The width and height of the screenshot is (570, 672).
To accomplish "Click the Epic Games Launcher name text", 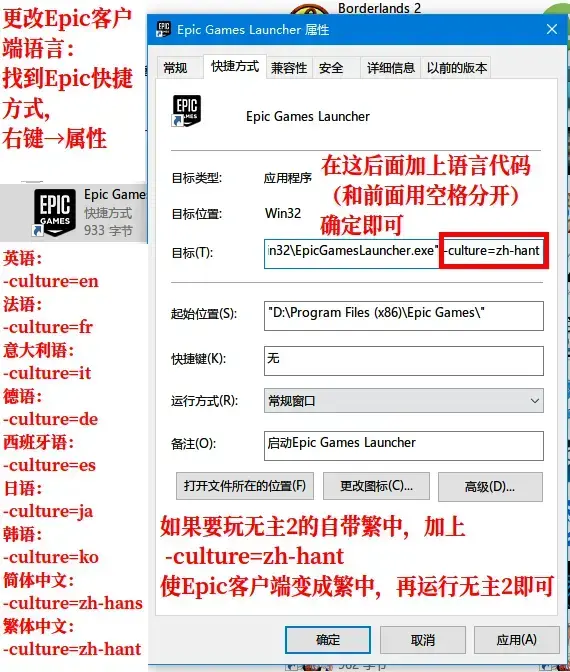I will click(x=308, y=117).
